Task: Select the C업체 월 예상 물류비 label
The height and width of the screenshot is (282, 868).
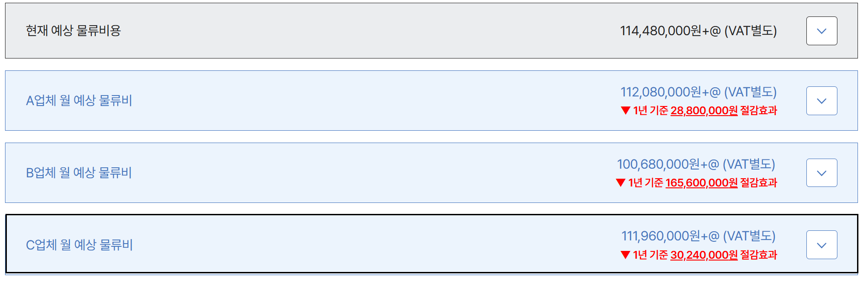Action: point(79,245)
